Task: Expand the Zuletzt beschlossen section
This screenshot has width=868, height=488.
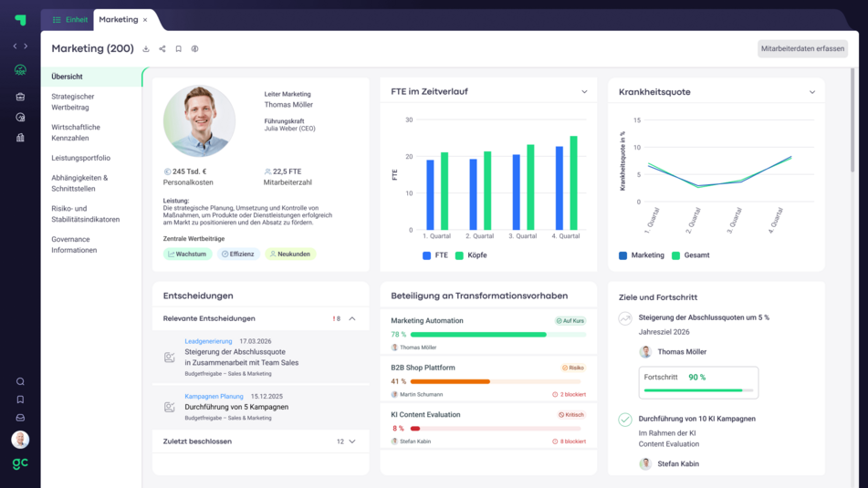Action: [352, 441]
